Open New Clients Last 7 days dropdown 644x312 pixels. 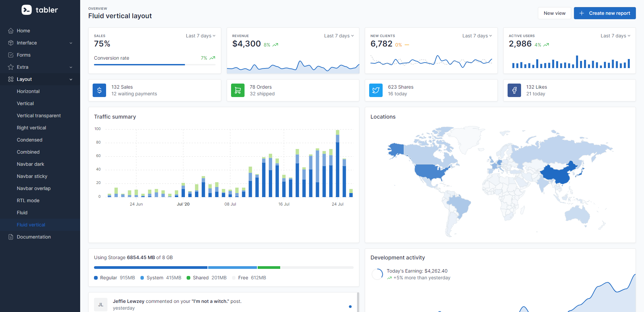pyautogui.click(x=477, y=36)
